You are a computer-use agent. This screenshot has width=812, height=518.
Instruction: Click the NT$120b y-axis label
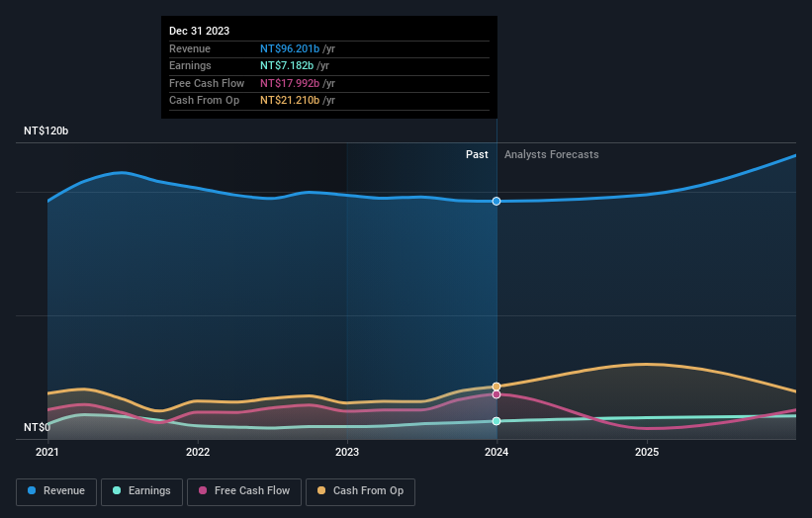[x=46, y=130]
